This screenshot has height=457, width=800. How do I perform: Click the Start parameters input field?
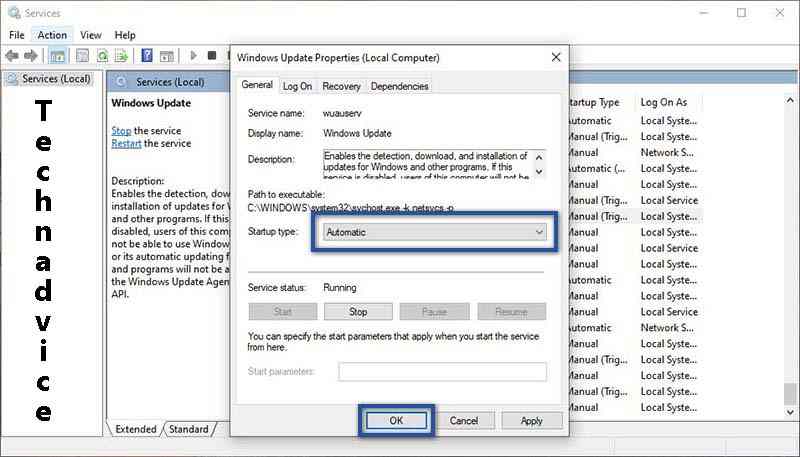tap(442, 372)
